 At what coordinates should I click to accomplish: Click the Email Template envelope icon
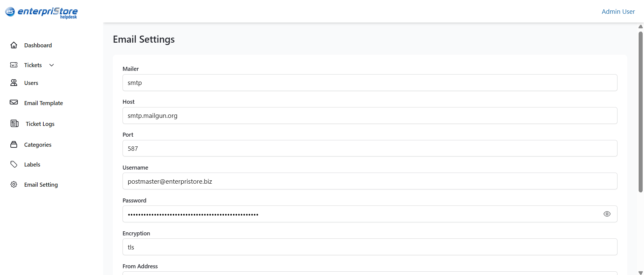[x=14, y=102]
